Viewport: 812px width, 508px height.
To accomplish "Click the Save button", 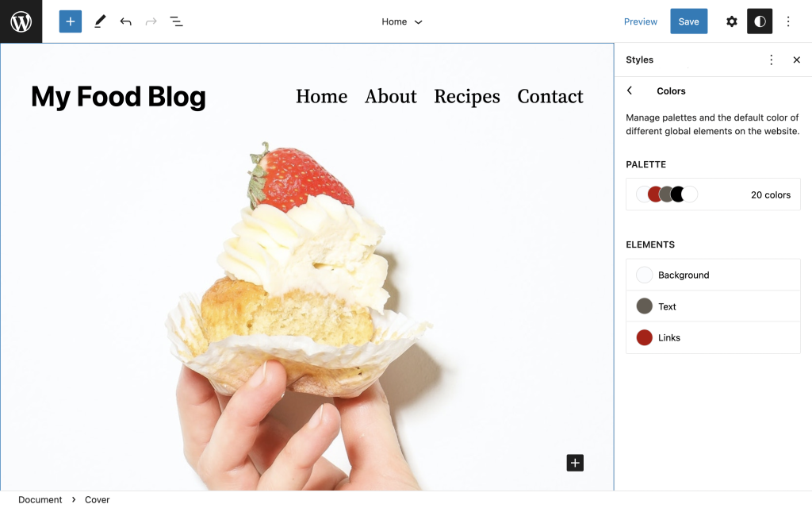I will 688,21.
